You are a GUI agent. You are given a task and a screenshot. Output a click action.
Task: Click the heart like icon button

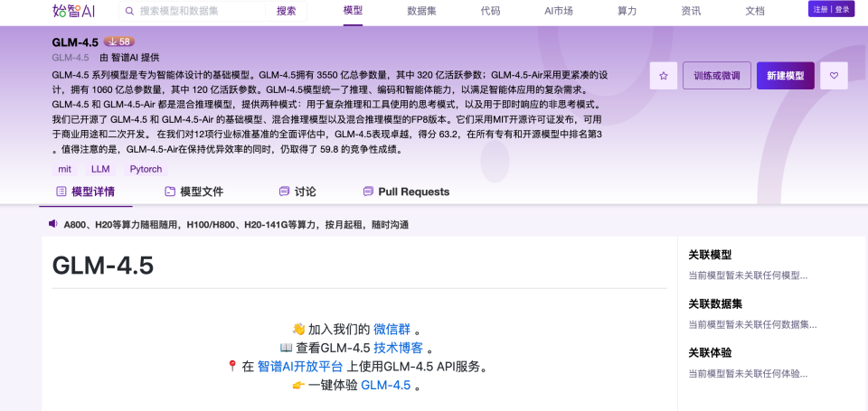tap(834, 76)
